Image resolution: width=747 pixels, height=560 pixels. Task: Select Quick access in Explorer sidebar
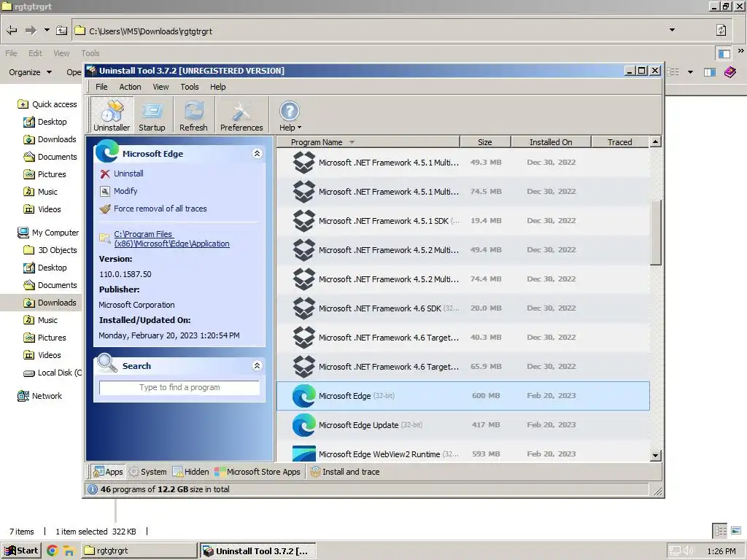coord(47,104)
